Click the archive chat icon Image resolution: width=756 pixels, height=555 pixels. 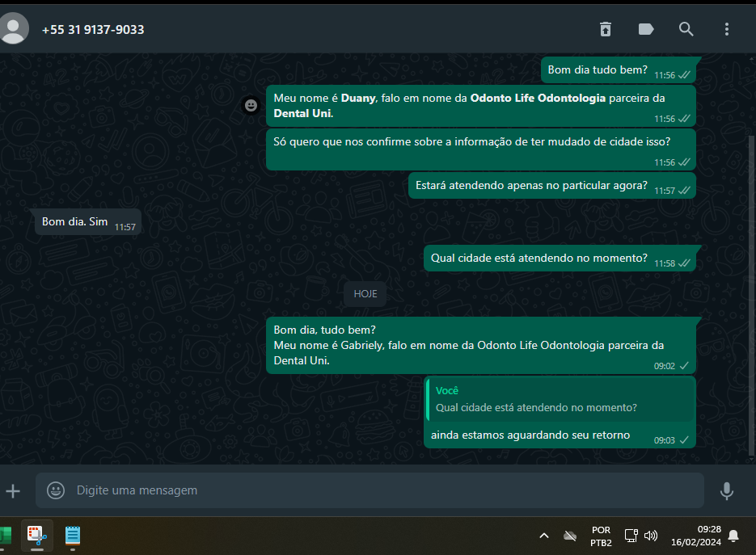tap(606, 29)
